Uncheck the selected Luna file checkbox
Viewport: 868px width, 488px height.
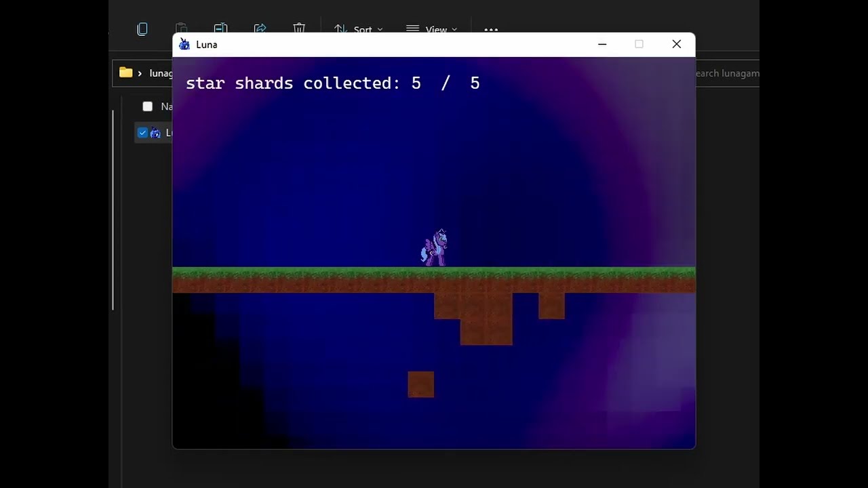pos(142,133)
